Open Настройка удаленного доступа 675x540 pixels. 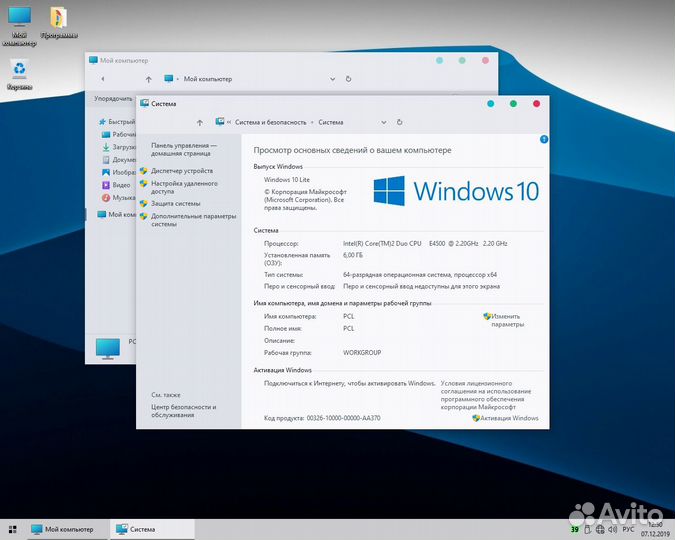(184, 187)
